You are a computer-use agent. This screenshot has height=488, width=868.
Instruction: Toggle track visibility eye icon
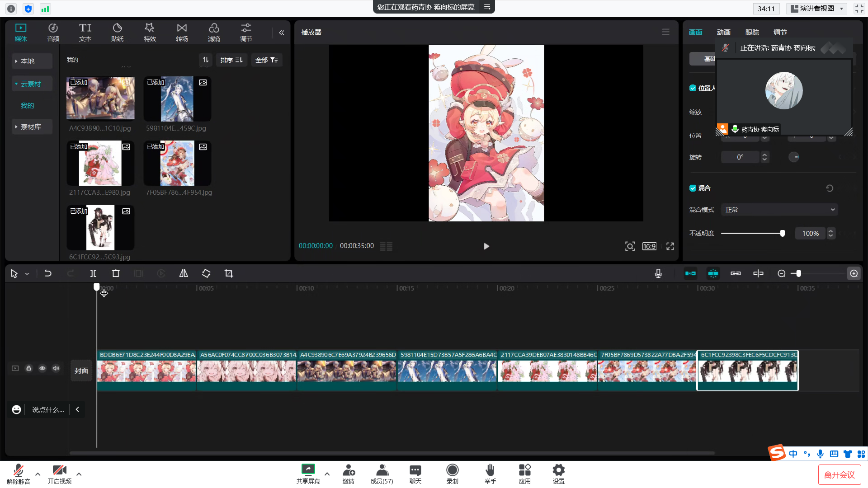tap(42, 368)
